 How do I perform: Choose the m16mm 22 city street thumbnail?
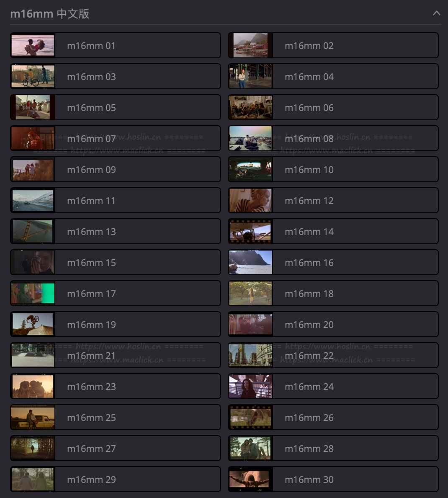pos(250,356)
